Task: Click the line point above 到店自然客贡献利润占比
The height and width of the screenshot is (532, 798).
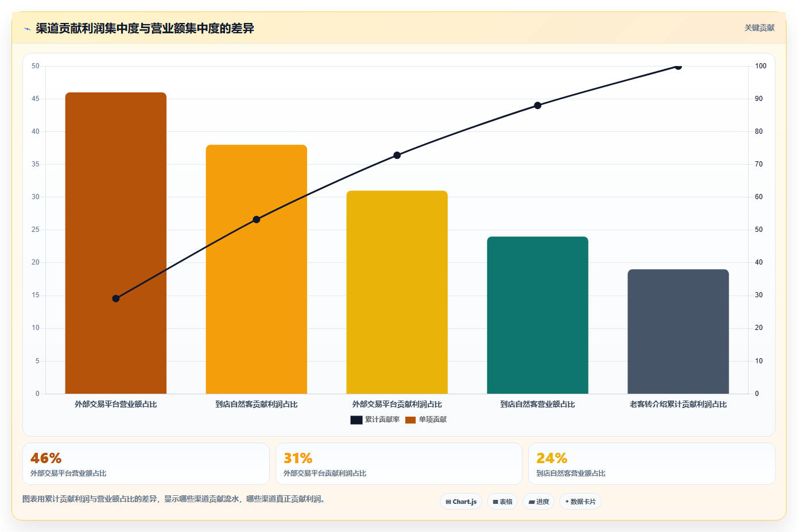Action: [257, 219]
